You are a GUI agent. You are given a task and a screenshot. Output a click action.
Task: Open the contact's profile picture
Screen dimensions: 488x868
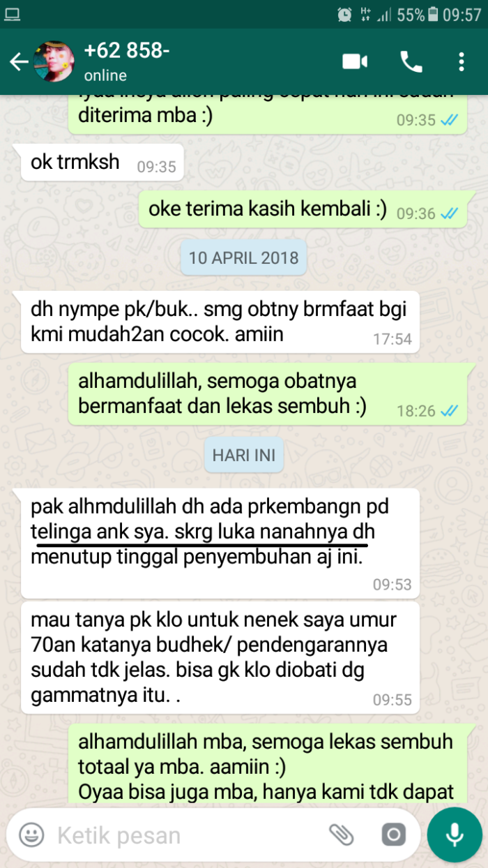point(54,62)
